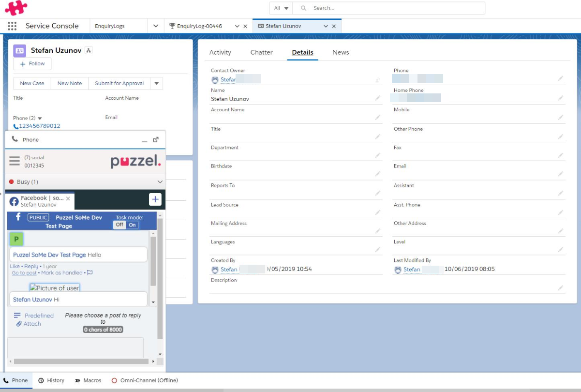The width and height of the screenshot is (581, 392).
Task: Open the search scope All dropdown
Action: click(281, 8)
